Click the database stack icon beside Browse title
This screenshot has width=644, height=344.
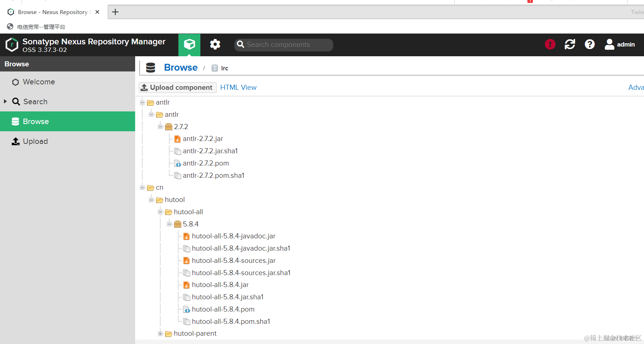coord(151,67)
